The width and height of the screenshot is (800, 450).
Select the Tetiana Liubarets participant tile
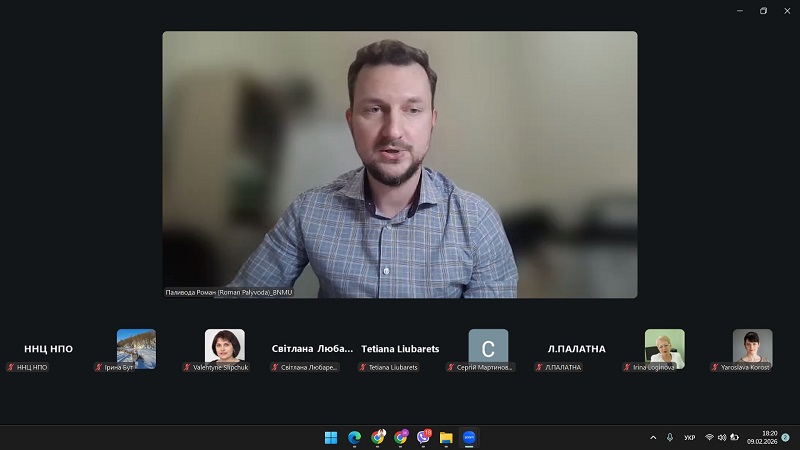400,349
